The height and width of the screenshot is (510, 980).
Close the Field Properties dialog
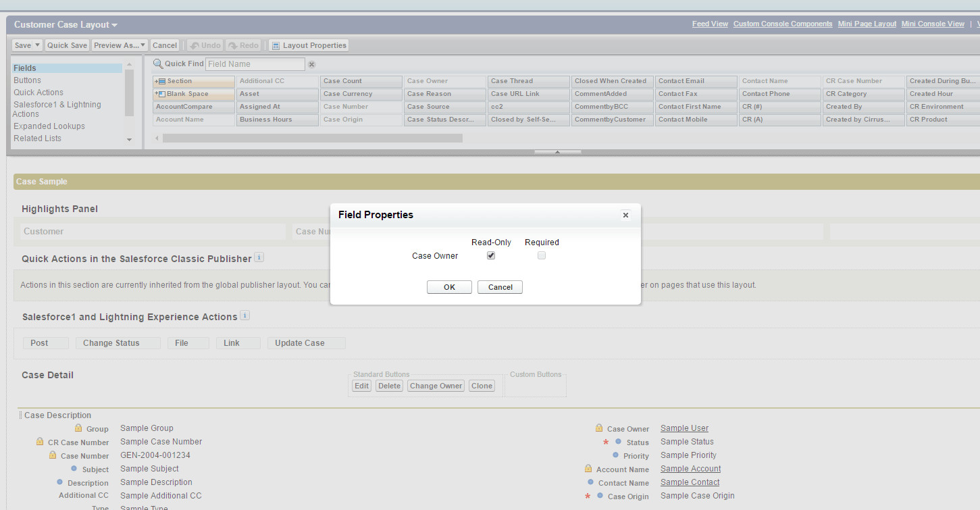625,215
